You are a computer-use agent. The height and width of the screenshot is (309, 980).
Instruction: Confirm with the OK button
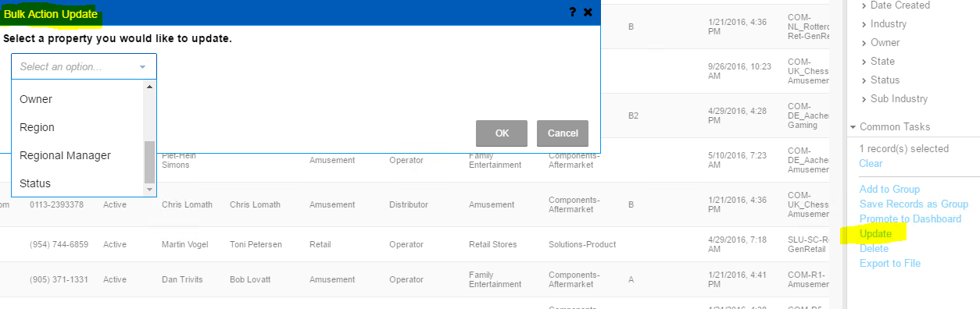(x=502, y=133)
